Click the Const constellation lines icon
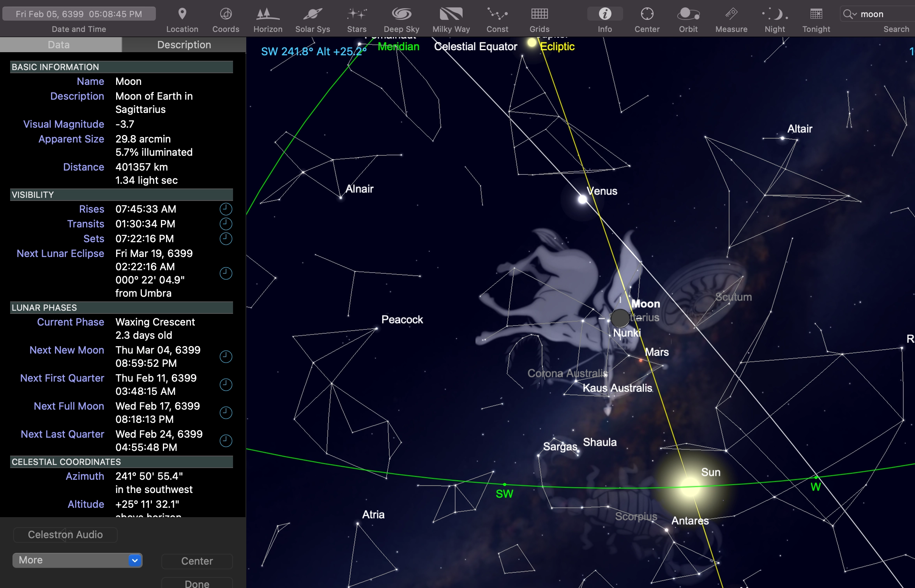915x588 pixels. (497, 14)
